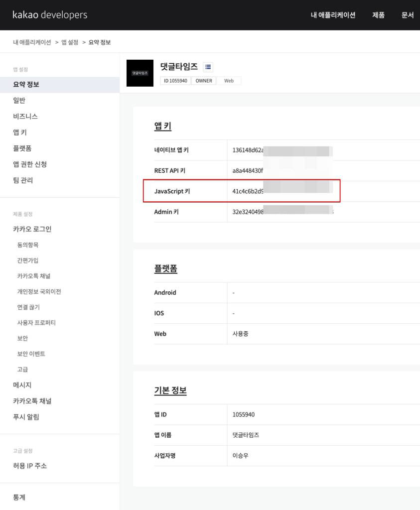Click the ID 1055940 badge
This screenshot has height=510, width=420.
pos(176,81)
